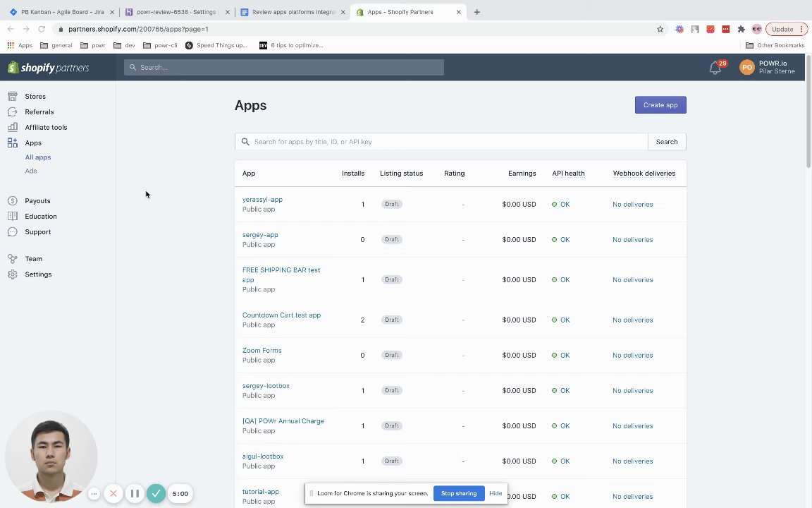This screenshot has height=508, width=812.
Task: Open the Speed Things up bookmark
Action: [x=216, y=46]
